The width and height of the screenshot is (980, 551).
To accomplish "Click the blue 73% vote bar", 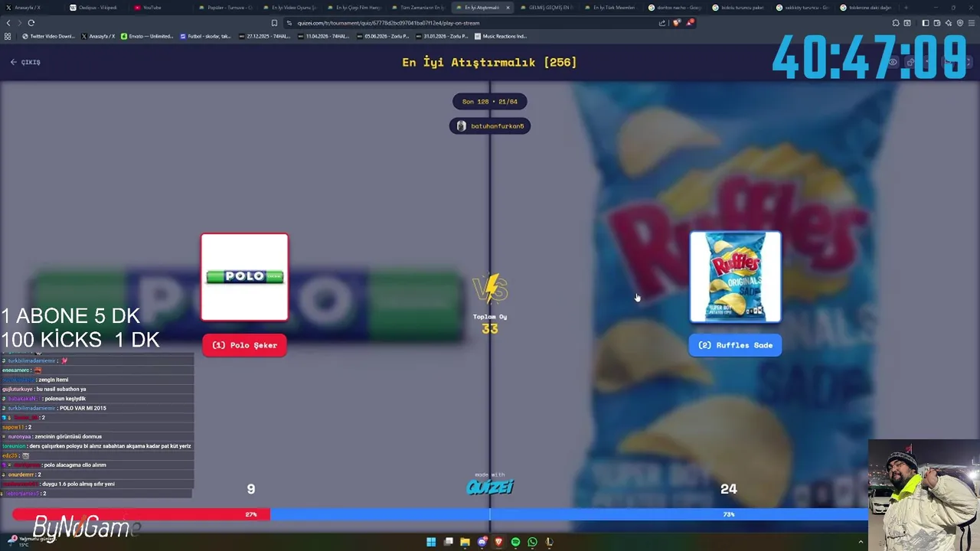I will 569,514.
